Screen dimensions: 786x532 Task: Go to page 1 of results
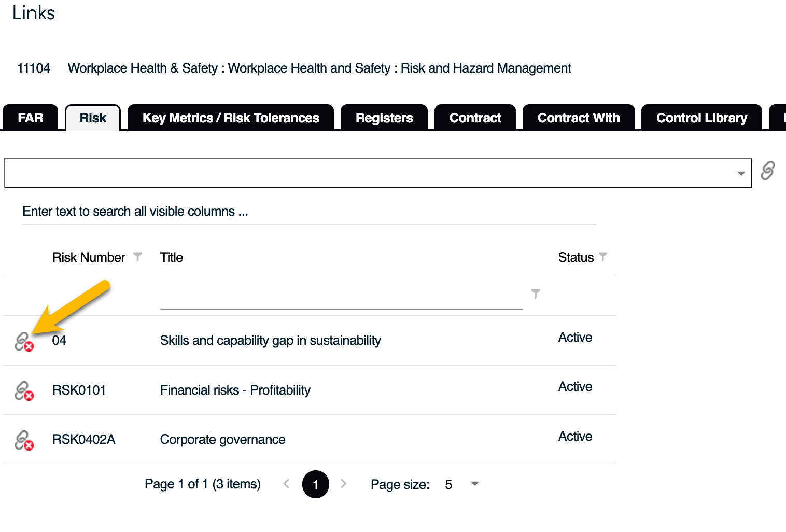tap(316, 484)
